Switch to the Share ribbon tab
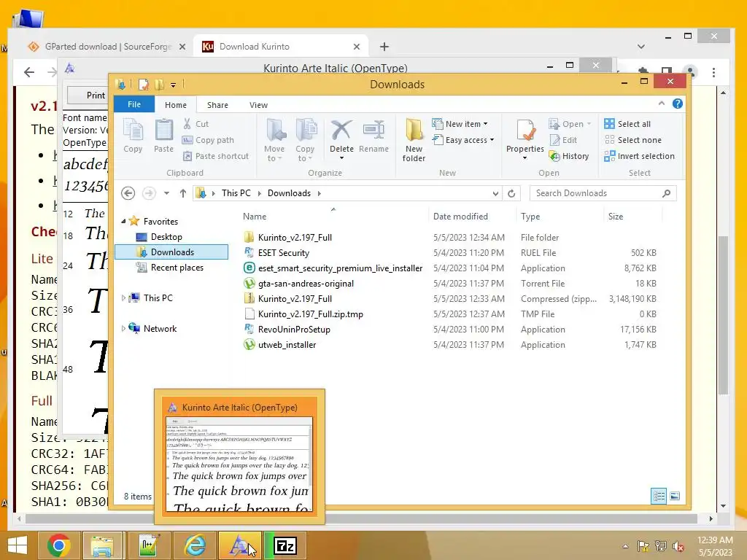Viewport: 747px width, 560px height. point(217,105)
